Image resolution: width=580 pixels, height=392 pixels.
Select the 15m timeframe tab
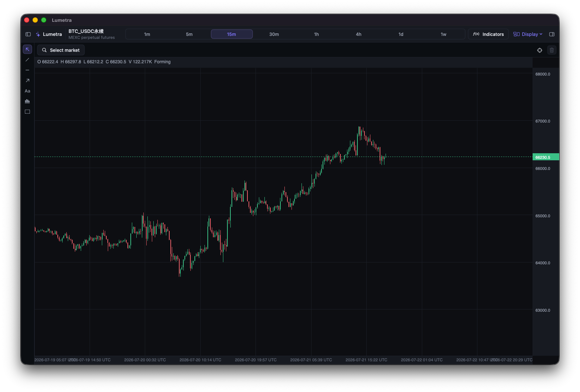[232, 34]
